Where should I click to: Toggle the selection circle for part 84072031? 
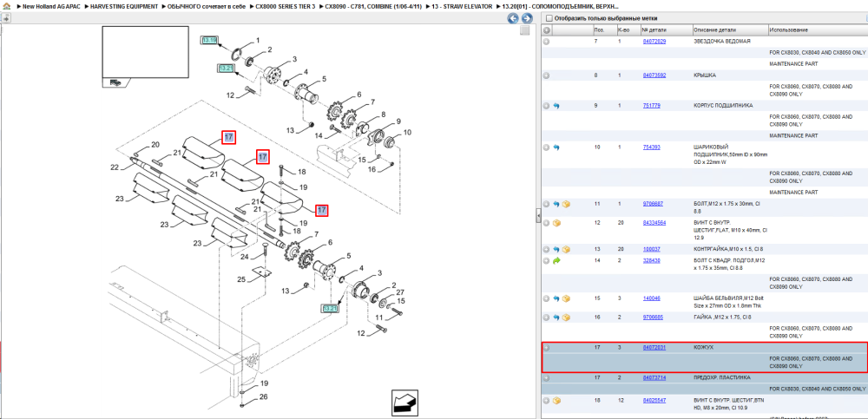pyautogui.click(x=546, y=348)
